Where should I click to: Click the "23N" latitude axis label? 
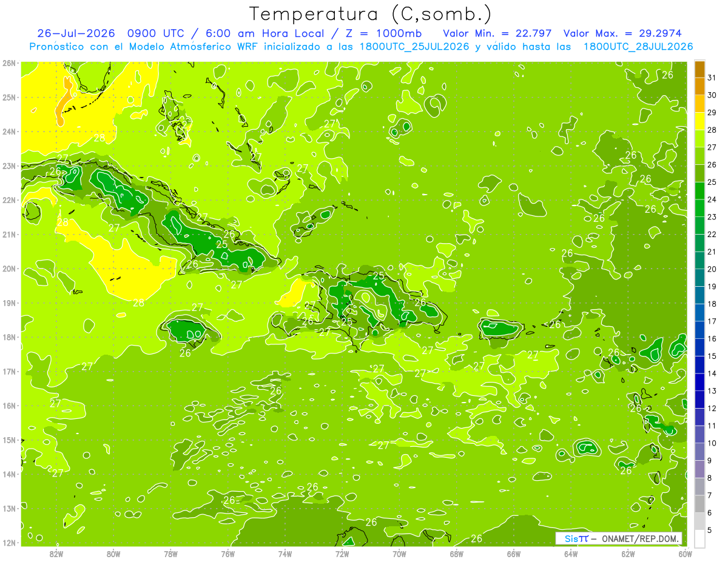9,166
